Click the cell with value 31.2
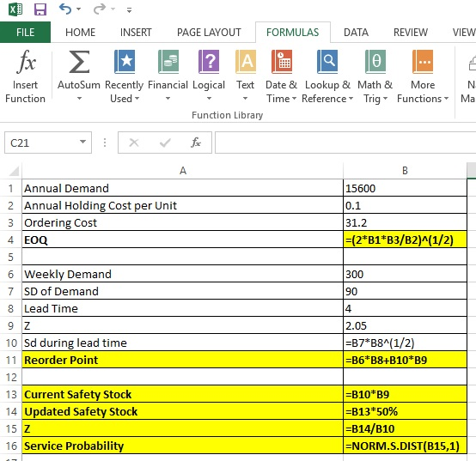 [405, 222]
